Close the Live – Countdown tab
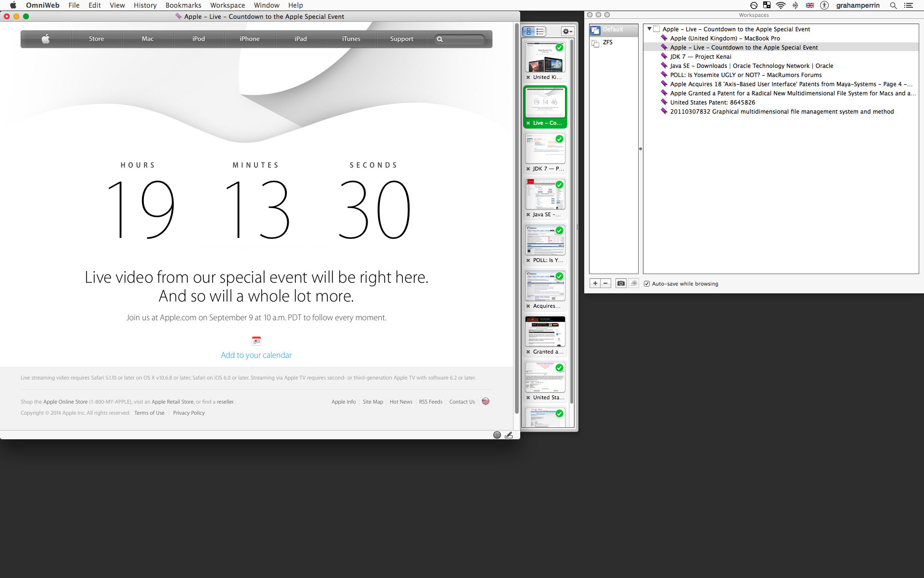924x578 pixels. click(528, 123)
